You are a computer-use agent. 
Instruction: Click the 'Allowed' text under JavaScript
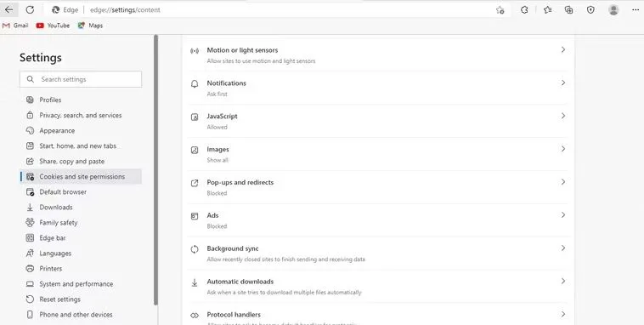[x=217, y=127]
